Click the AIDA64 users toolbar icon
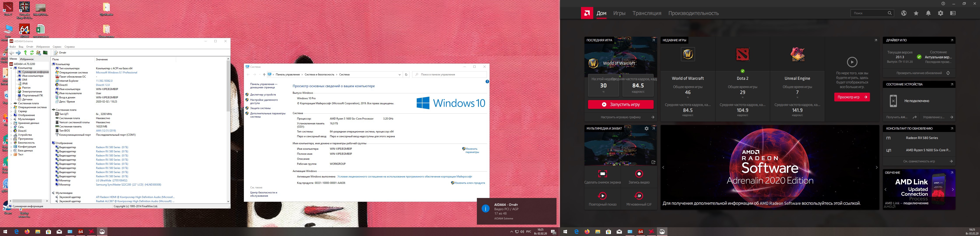Screen dimensions: 980x236 (39, 53)
